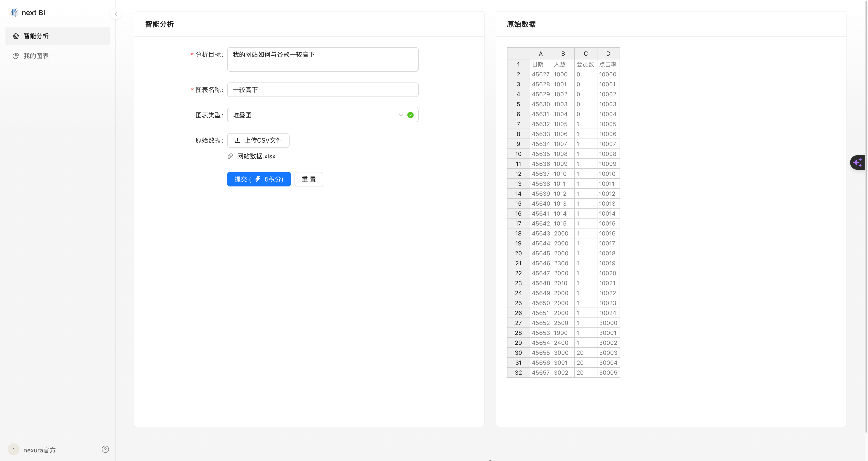This screenshot has width=868, height=461.
Task: Open the uploaded 网站数据.xlsx file link
Action: (x=256, y=156)
